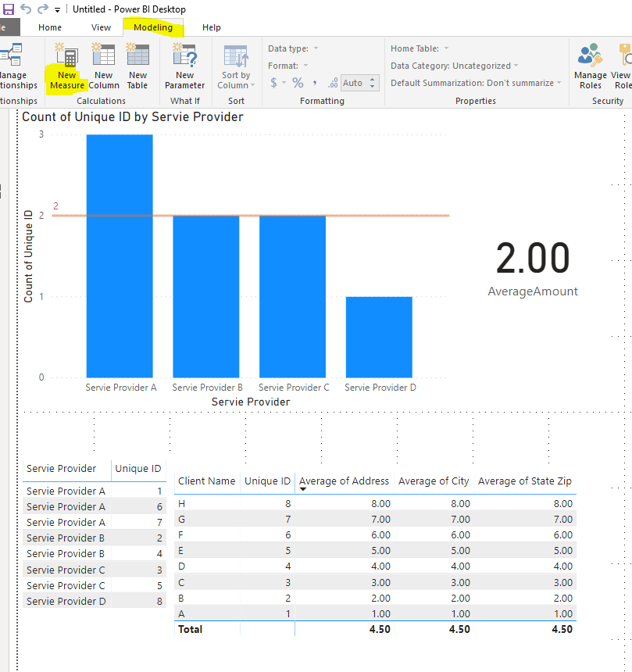Screen dimensions: 632x672
Task: Select the Servie Provider D row
Action: pos(95,601)
